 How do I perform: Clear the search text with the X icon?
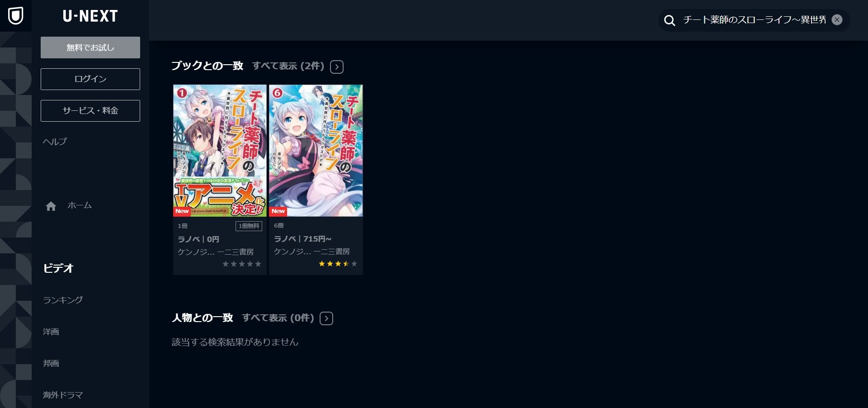(837, 20)
